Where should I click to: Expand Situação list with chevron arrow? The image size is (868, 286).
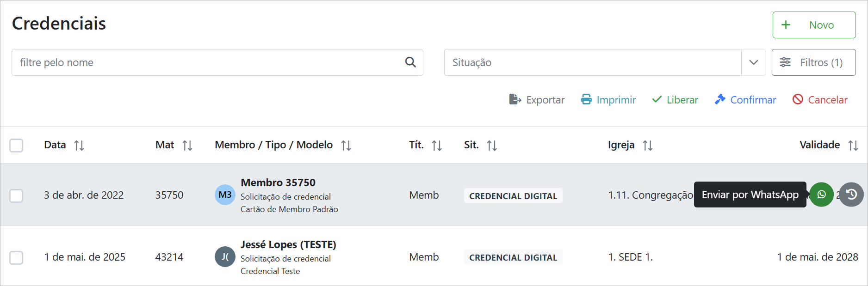(x=754, y=62)
